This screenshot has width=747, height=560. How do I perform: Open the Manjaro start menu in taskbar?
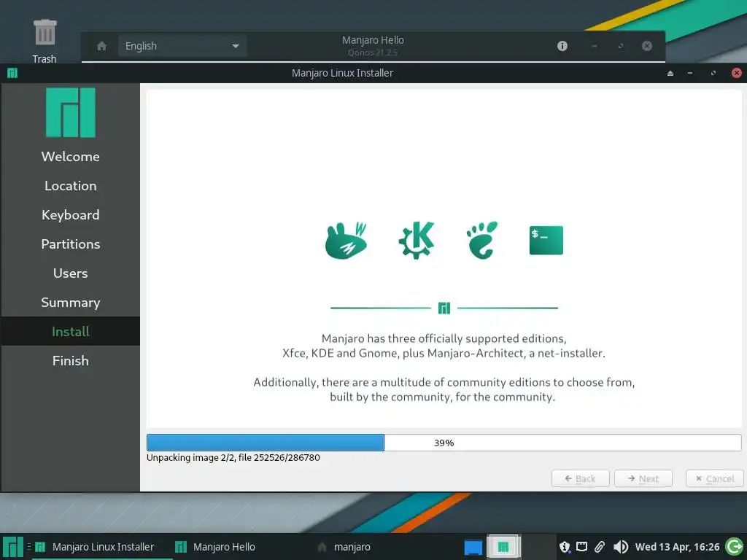[x=13, y=547]
